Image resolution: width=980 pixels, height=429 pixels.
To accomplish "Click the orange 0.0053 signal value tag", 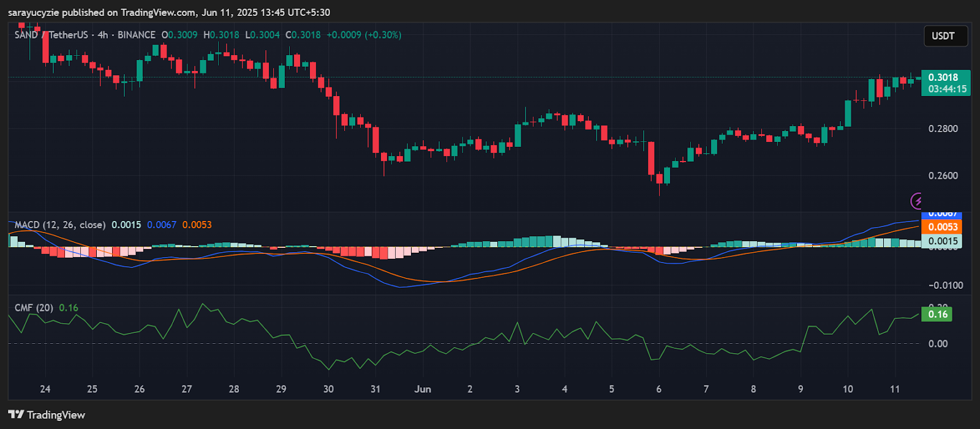I will pos(942,227).
